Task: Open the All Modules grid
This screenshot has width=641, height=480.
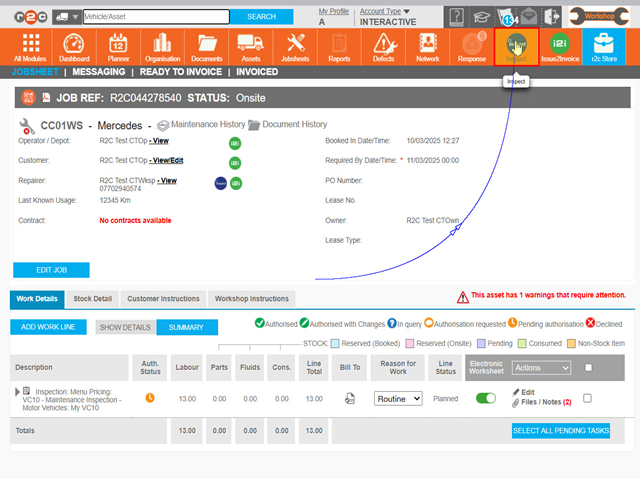Action: pyautogui.click(x=30, y=47)
